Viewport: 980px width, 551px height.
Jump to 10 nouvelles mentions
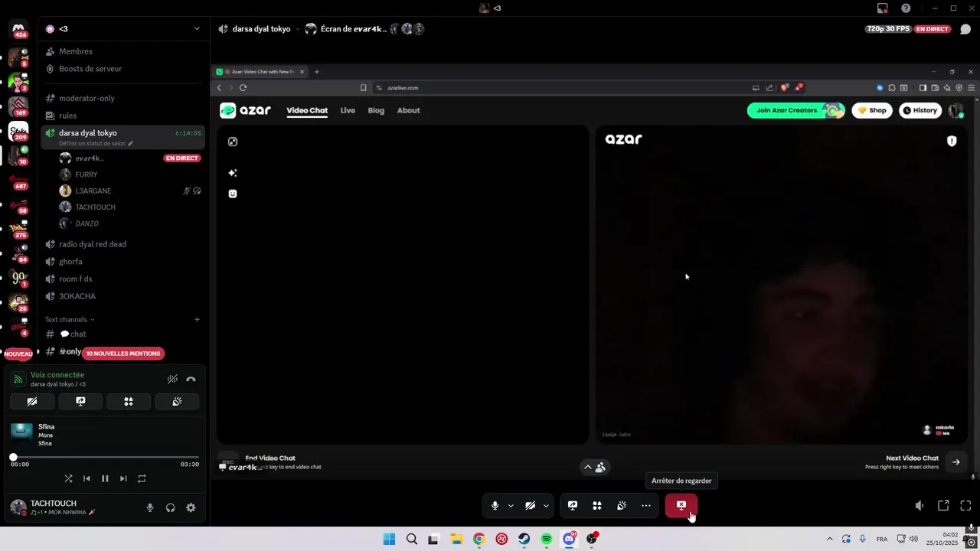pos(123,354)
